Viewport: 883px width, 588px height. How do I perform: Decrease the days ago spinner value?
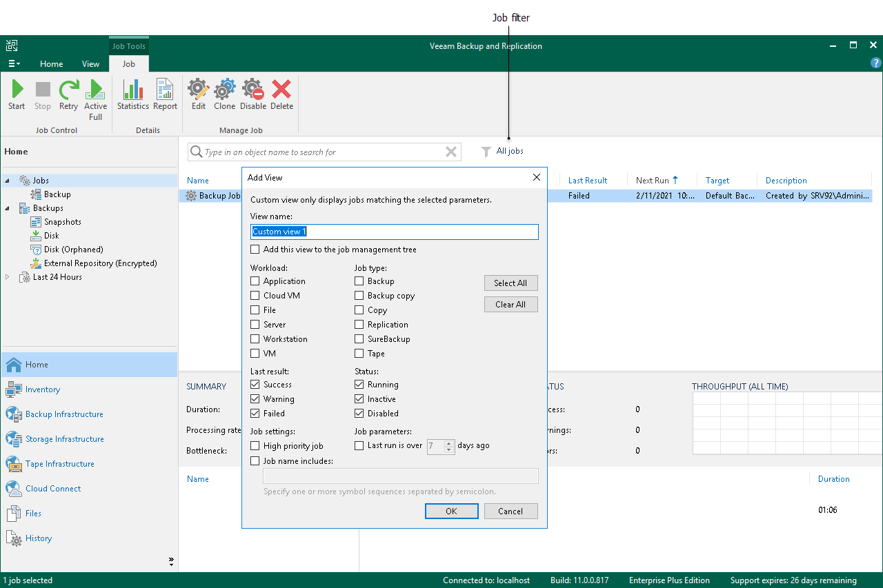(x=449, y=449)
